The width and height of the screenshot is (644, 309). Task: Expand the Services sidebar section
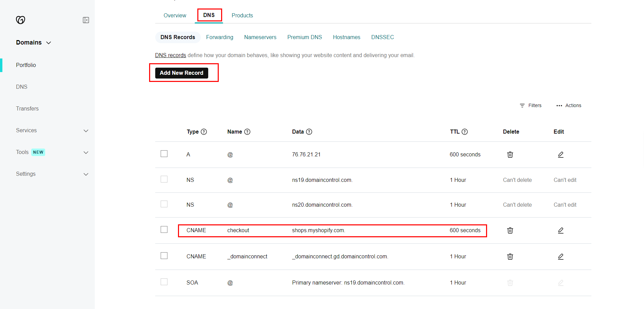point(86,131)
